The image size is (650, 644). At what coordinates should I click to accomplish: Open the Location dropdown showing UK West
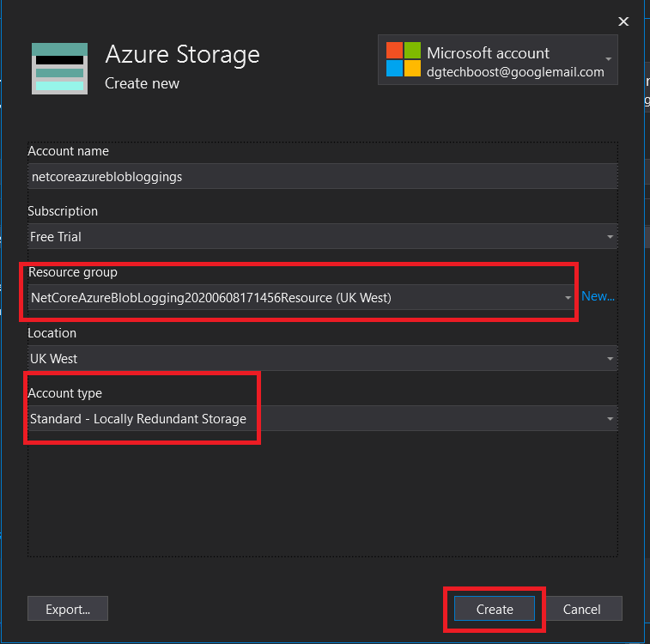click(322, 358)
